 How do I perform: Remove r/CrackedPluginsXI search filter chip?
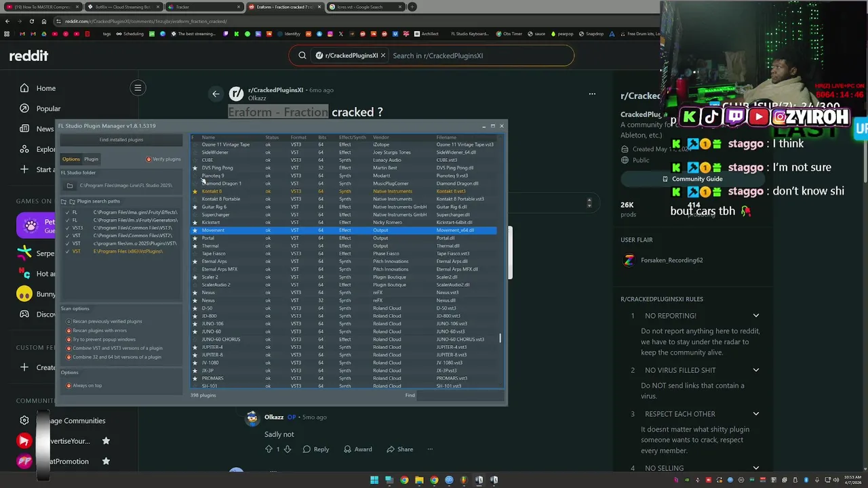tap(382, 56)
